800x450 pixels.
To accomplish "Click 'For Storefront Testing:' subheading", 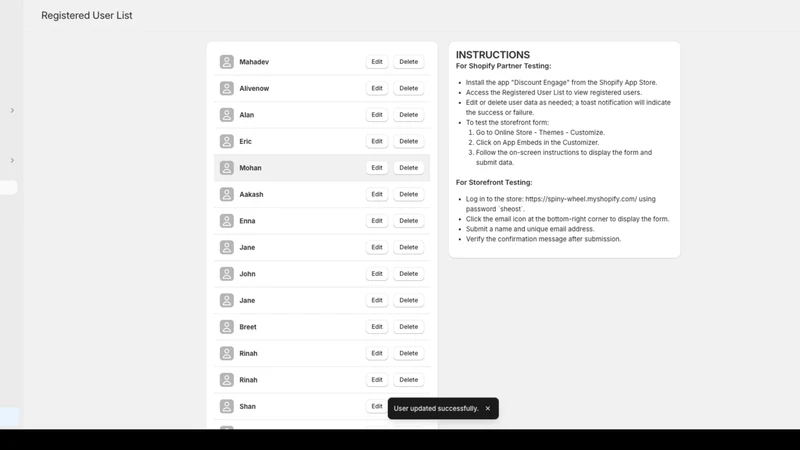I will [494, 182].
